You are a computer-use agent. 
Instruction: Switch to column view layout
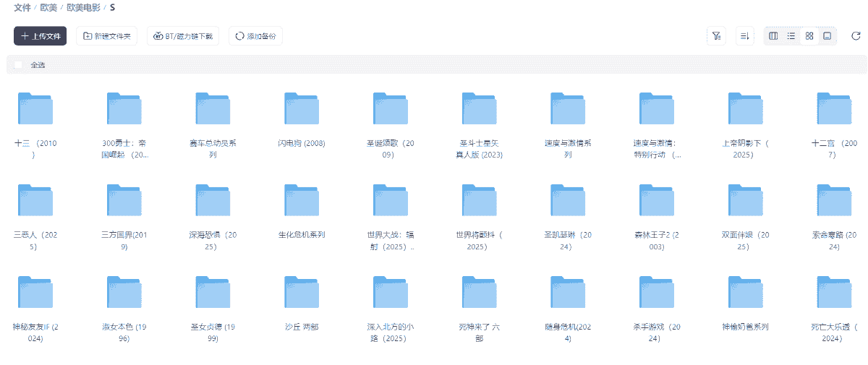click(773, 36)
